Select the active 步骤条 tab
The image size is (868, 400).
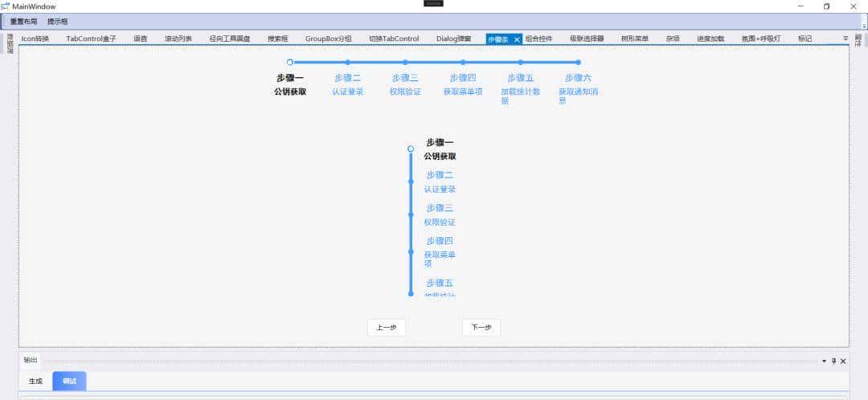pos(498,39)
